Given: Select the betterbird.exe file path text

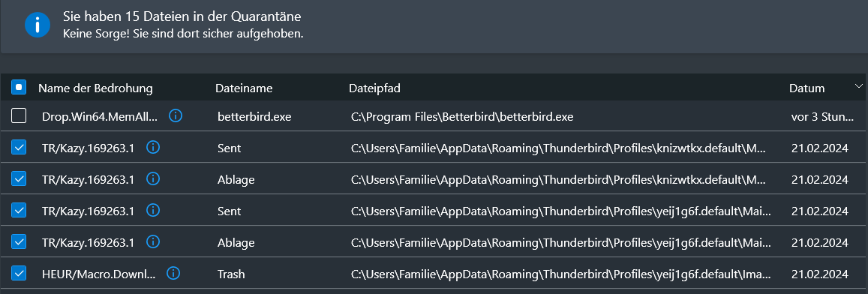Looking at the screenshot, I should (462, 117).
